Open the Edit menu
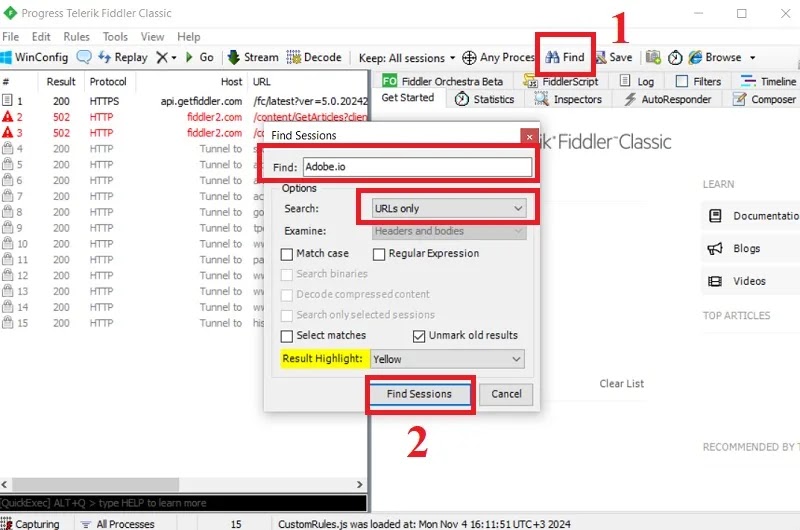 [x=41, y=37]
